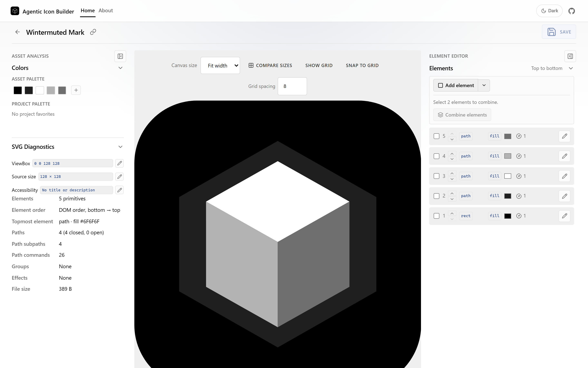Check the checkbox for element 2
The image size is (588, 368).
[x=436, y=196]
